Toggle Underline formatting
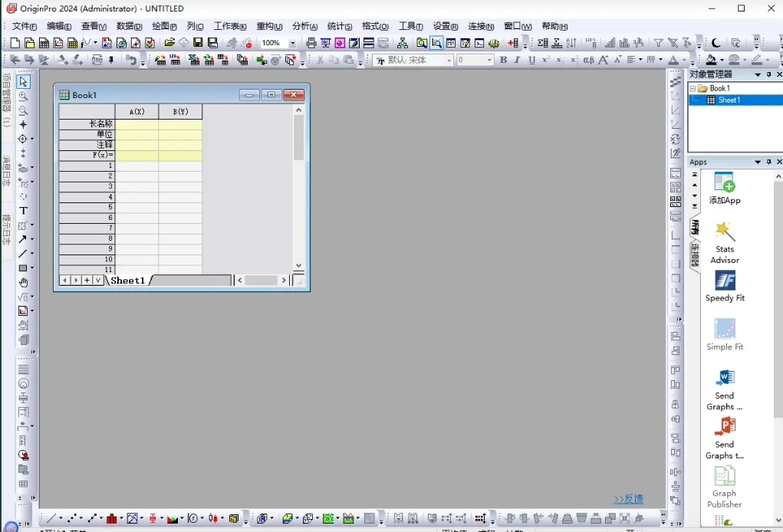Viewport: 783px width, 532px height. point(531,60)
